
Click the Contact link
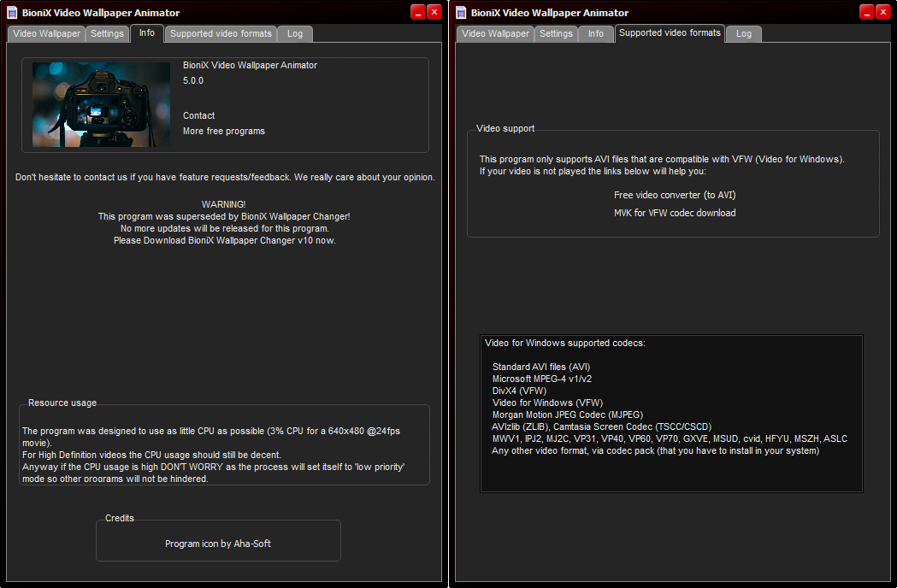click(x=198, y=115)
